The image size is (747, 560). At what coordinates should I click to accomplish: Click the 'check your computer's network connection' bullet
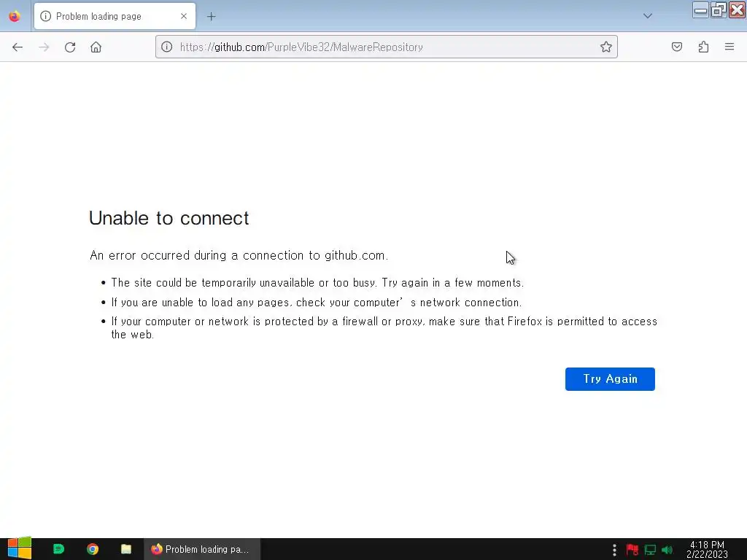click(317, 303)
